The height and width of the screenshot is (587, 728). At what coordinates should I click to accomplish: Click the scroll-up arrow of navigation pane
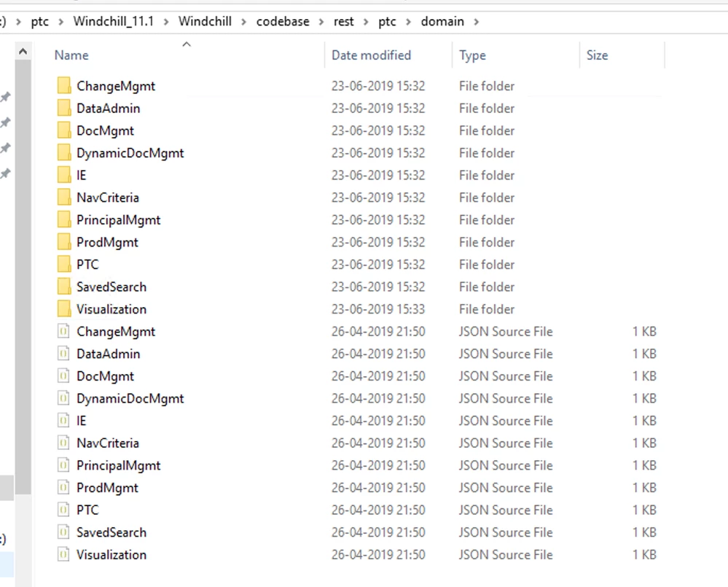23,52
